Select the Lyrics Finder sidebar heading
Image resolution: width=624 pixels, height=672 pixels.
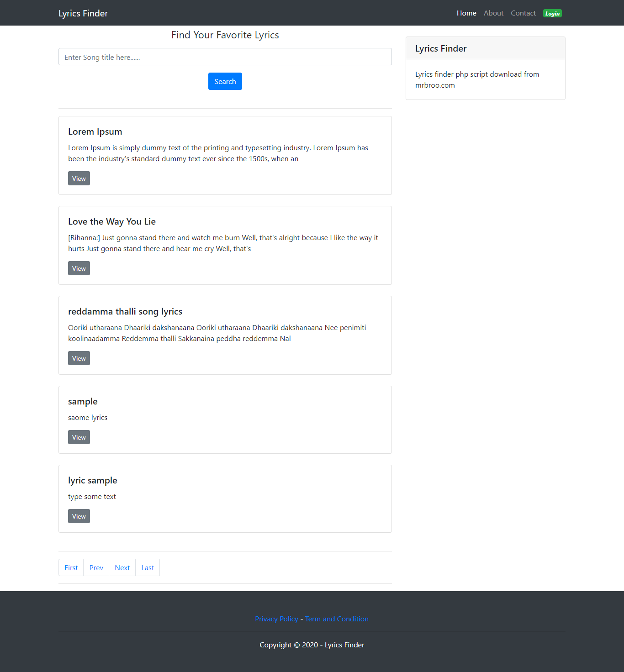441,48
